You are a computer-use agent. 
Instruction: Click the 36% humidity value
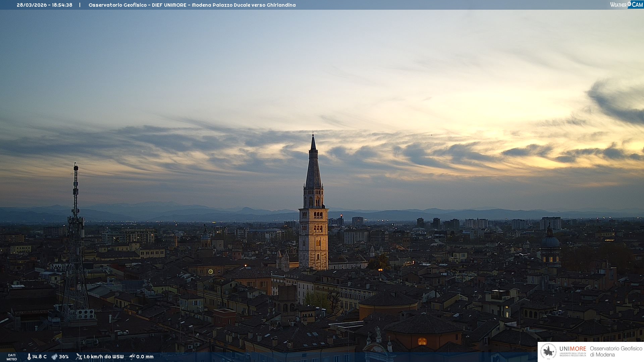tap(64, 357)
